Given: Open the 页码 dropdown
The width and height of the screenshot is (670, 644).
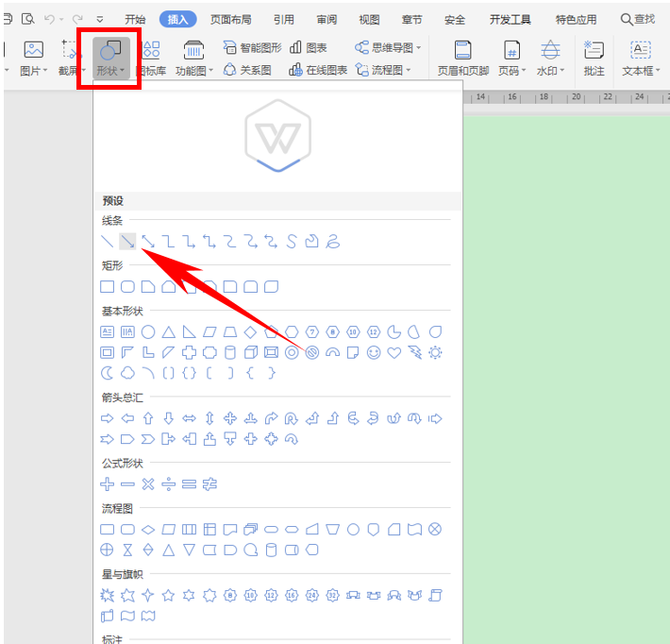Looking at the screenshot, I should click(511, 59).
